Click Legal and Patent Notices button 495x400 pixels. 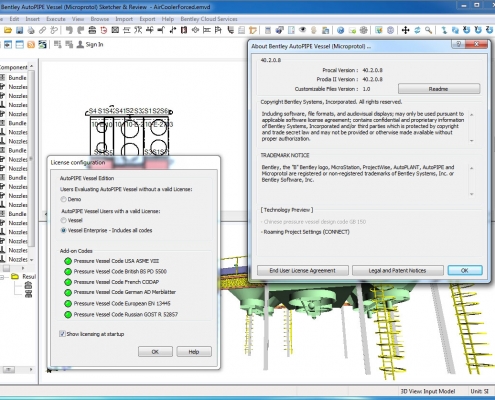pos(397,270)
